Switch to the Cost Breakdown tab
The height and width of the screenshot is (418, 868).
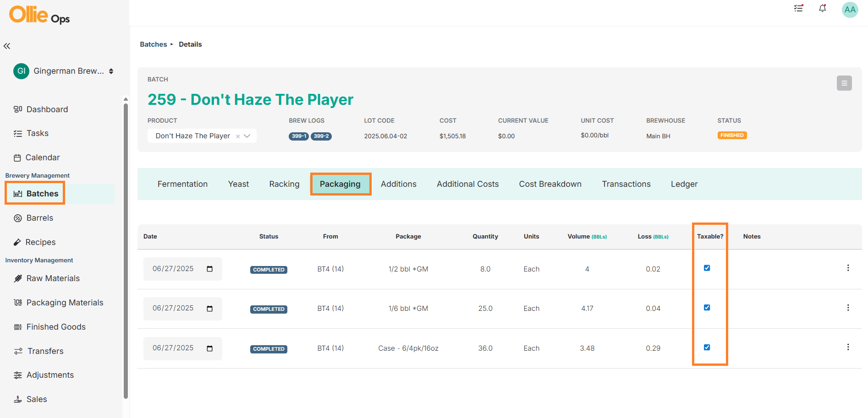[x=550, y=184]
